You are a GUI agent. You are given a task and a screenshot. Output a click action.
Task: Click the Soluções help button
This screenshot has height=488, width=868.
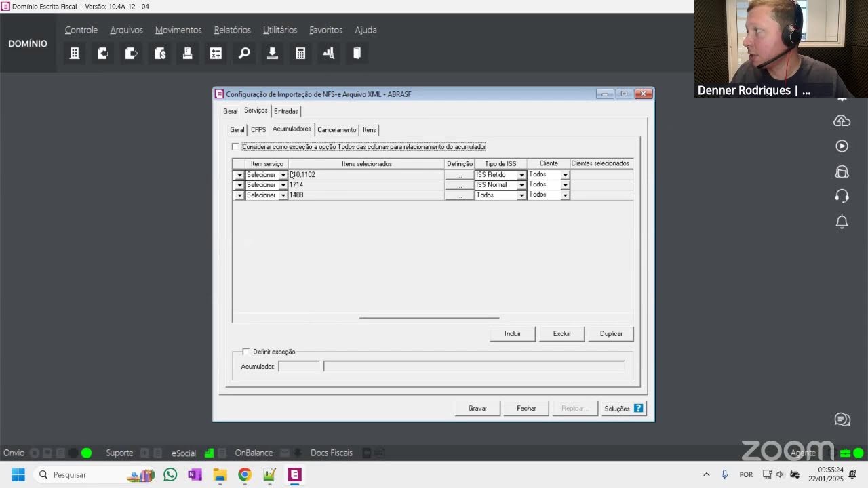[623, 408]
